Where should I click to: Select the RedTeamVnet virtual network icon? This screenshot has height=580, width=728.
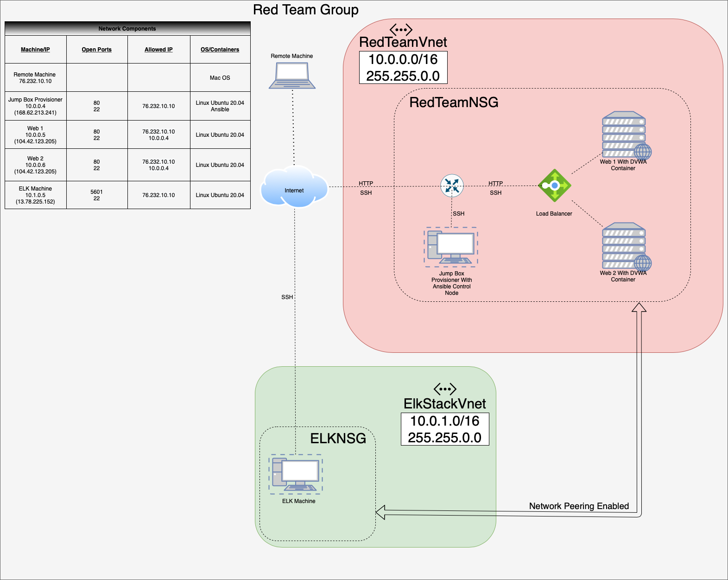tap(401, 30)
